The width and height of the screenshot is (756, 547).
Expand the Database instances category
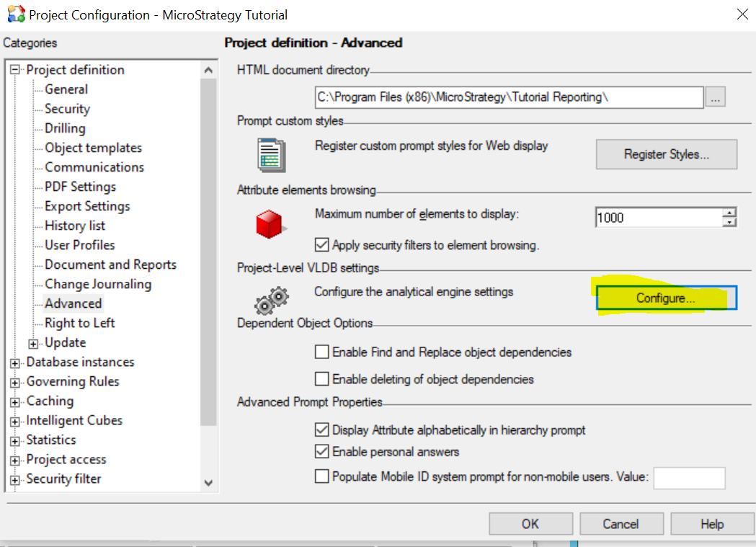point(15,362)
